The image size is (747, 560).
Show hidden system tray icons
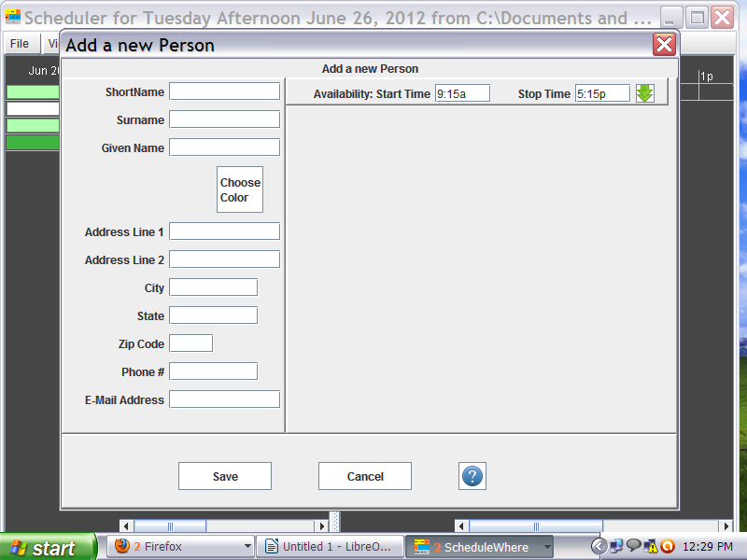[599, 546]
